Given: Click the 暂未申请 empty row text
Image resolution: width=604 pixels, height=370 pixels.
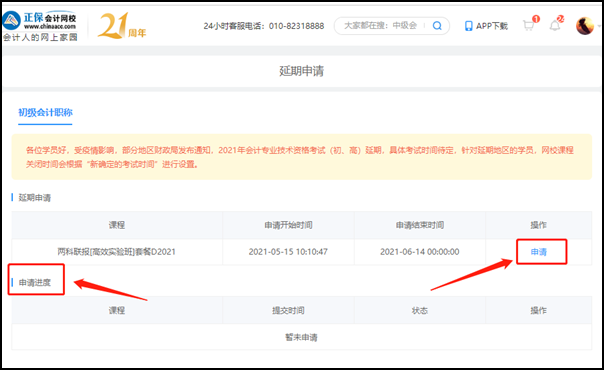Looking at the screenshot, I should click(x=301, y=337).
